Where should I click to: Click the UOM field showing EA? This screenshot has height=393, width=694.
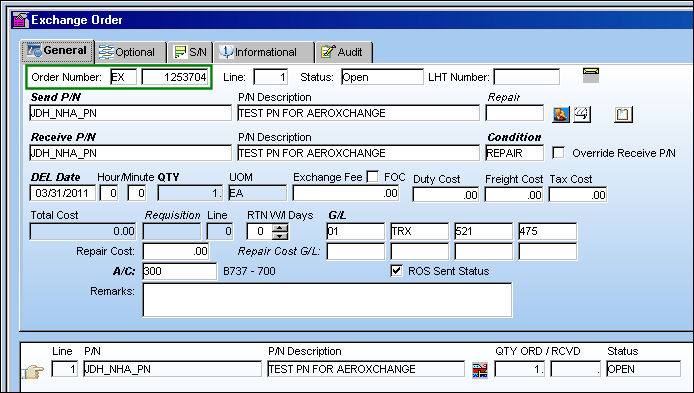(x=257, y=193)
